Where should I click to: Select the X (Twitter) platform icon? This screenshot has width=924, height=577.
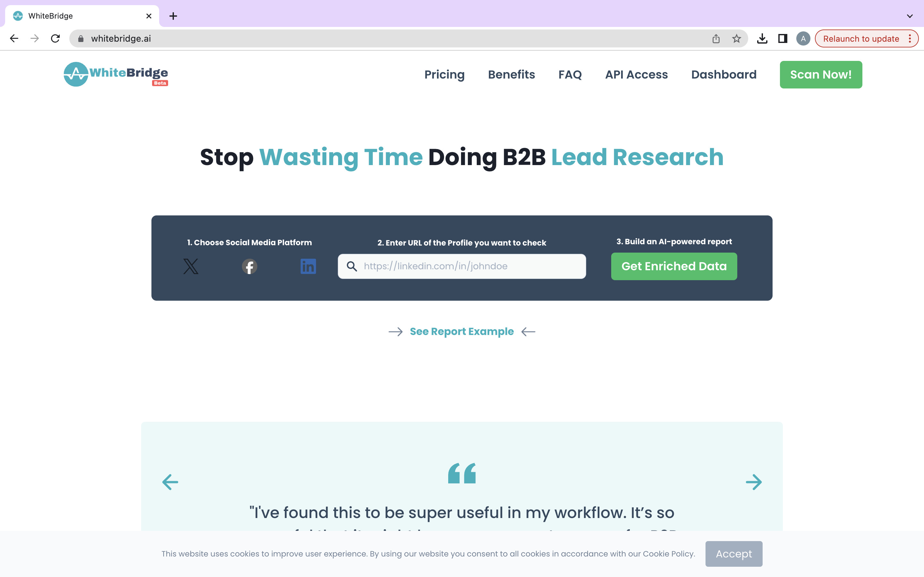coord(191,266)
